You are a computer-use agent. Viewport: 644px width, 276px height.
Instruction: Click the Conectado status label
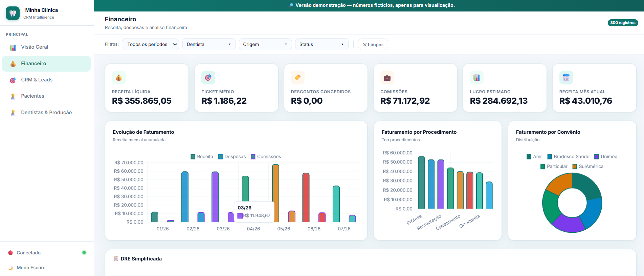tap(29, 253)
